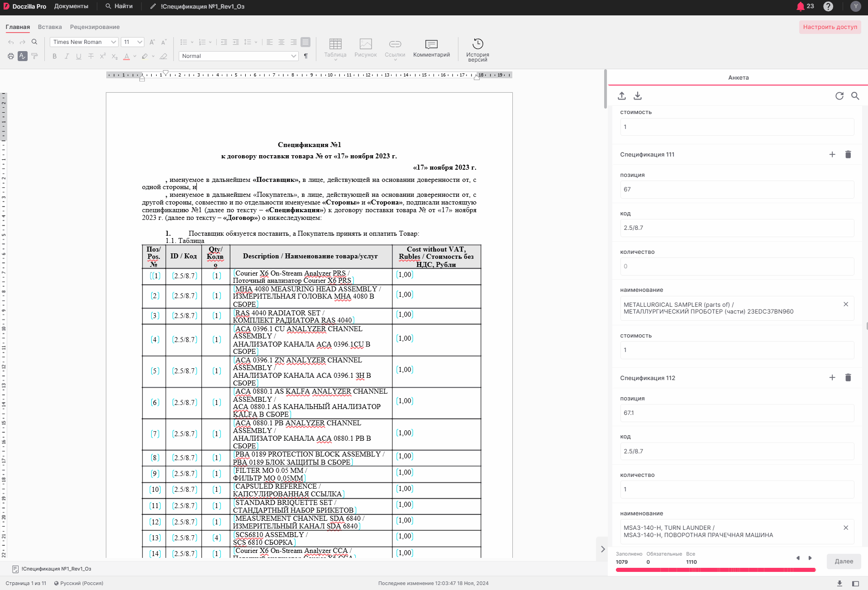Screen dimensions: 868x590
Task: Toggle strikethrough formatting
Action: pos(91,56)
